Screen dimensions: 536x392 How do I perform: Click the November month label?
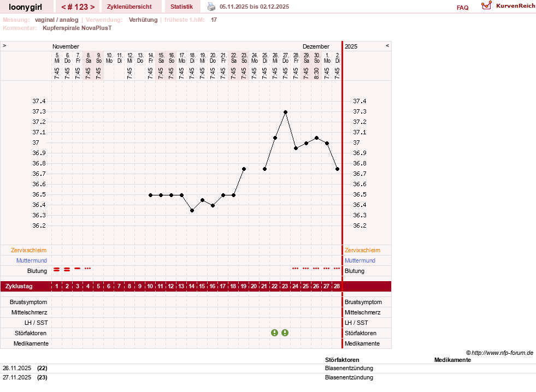point(66,46)
